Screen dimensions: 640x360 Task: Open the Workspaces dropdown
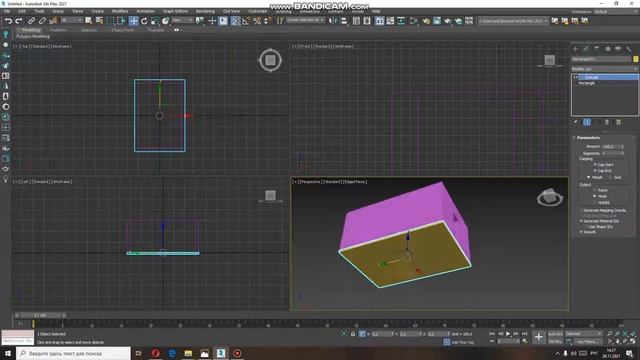pos(616,11)
